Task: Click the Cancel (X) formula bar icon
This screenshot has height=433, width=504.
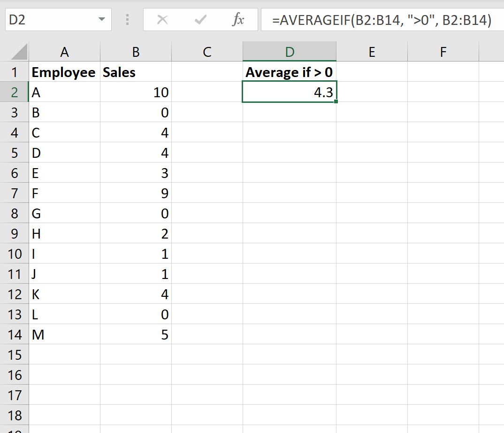Action: [x=162, y=20]
